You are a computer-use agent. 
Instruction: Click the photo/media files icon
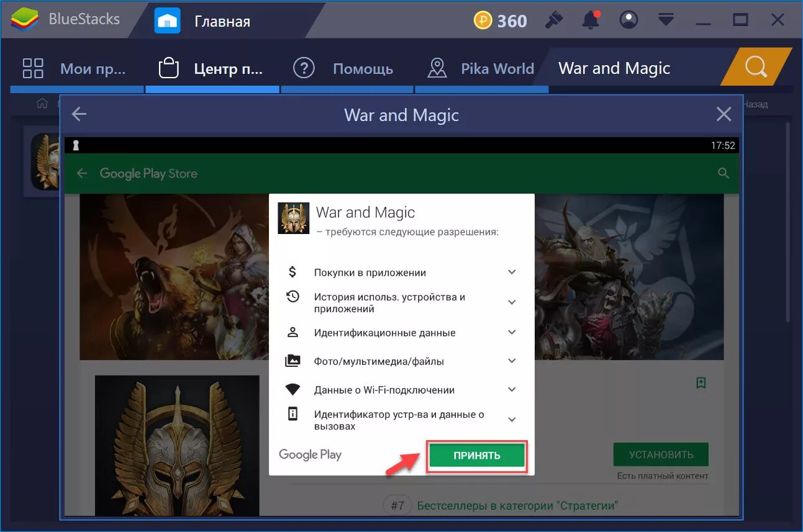pos(293,361)
